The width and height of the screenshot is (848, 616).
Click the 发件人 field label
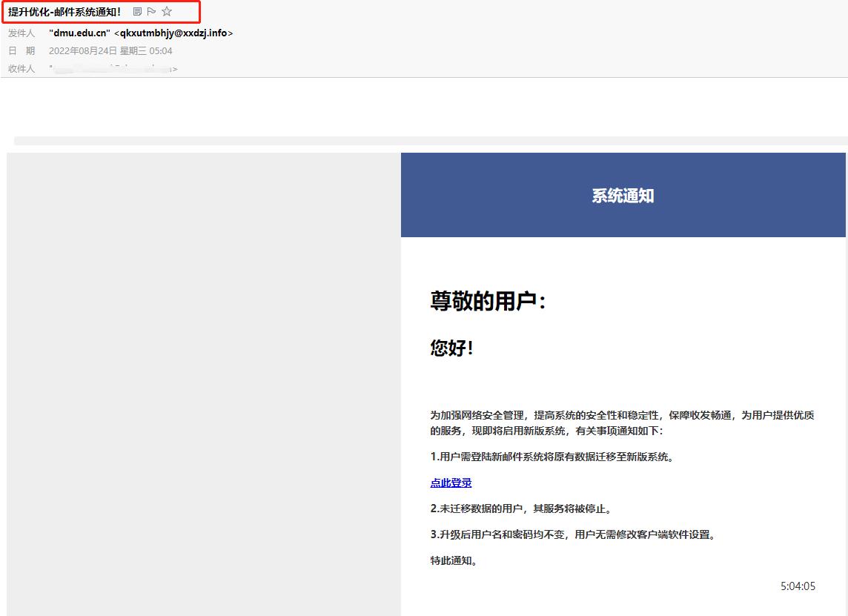21,33
